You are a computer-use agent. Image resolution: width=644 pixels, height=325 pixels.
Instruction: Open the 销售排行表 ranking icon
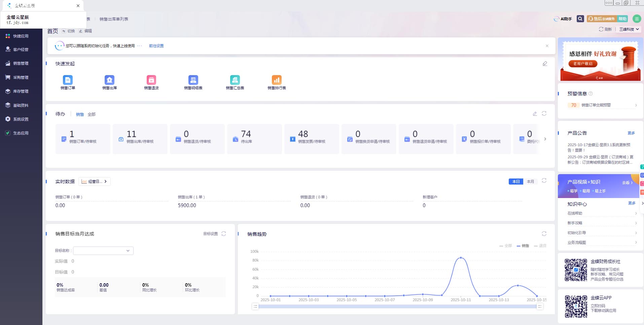[x=277, y=80]
